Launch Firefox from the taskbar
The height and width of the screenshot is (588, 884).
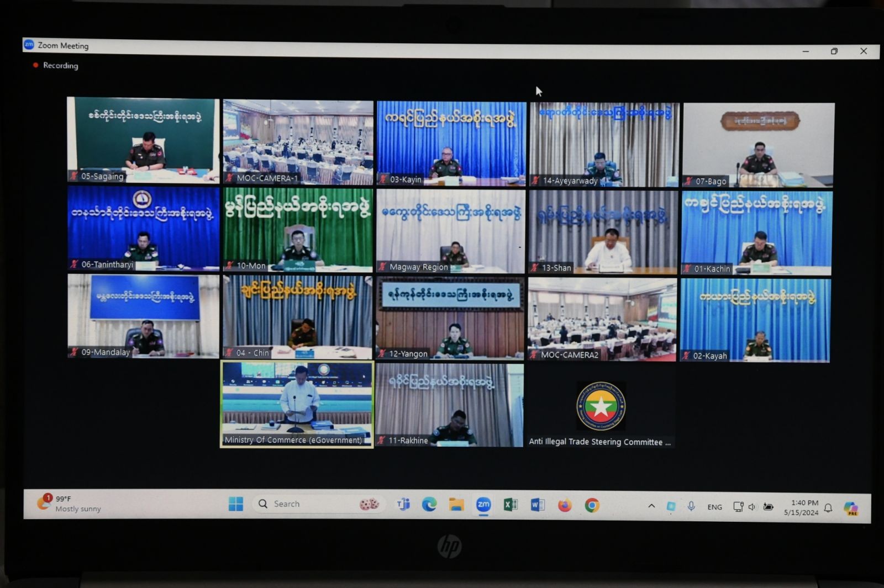(x=565, y=505)
